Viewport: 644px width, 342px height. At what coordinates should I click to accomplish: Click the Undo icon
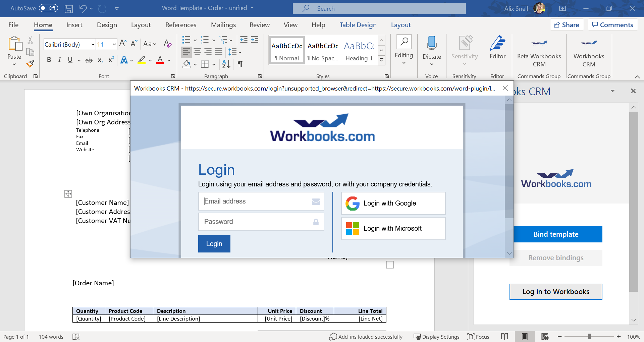[83, 8]
